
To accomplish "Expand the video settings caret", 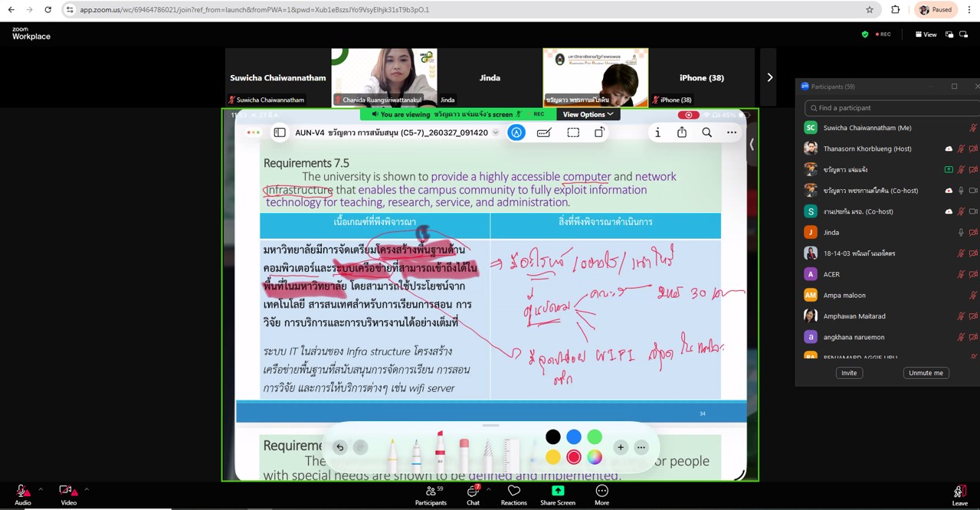I will (x=87, y=489).
